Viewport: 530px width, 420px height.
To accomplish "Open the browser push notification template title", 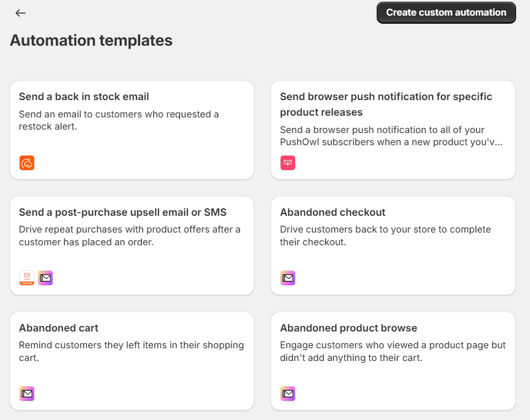I will 386,104.
